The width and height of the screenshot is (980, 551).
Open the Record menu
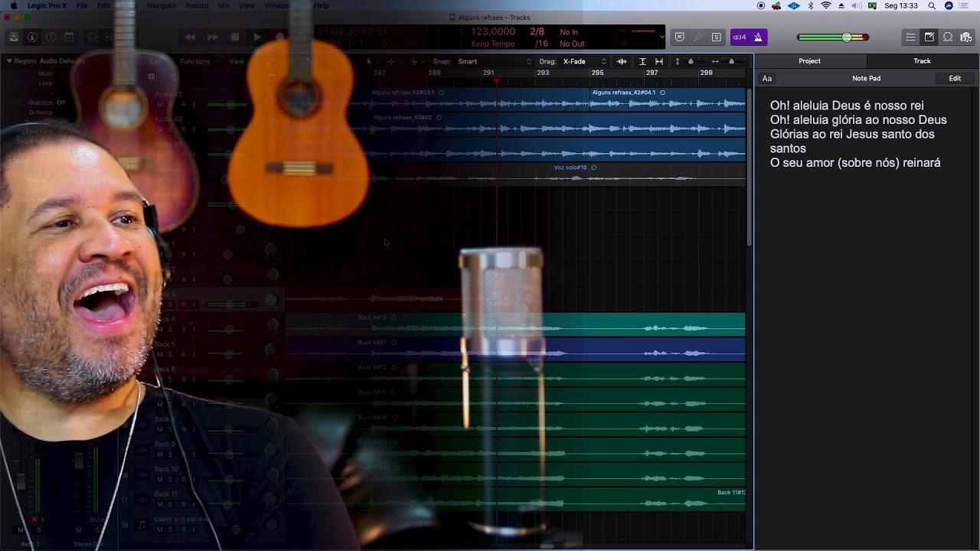point(197,5)
